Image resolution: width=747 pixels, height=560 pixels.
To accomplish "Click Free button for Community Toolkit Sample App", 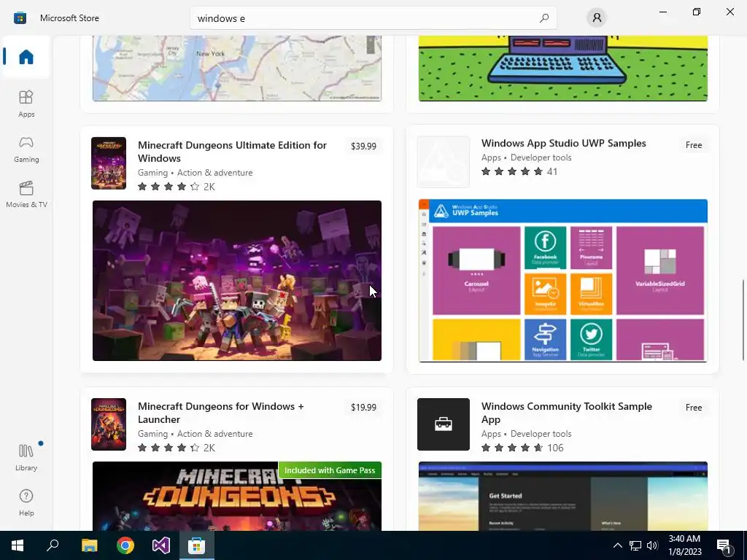I will point(694,407).
